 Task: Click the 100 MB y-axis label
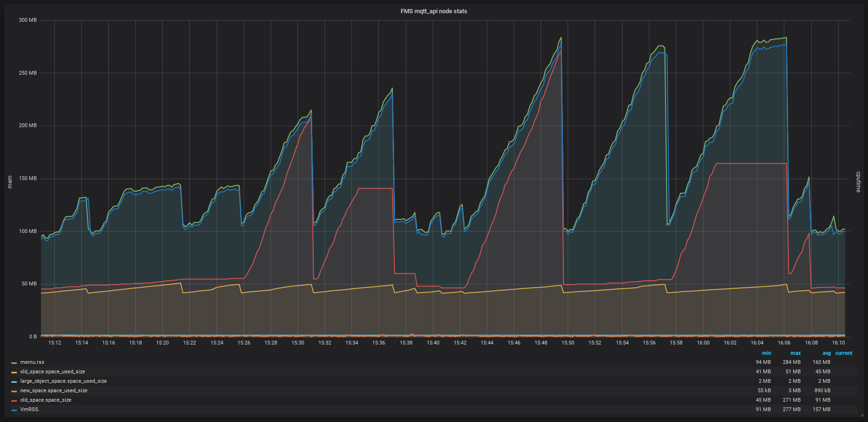pyautogui.click(x=28, y=232)
